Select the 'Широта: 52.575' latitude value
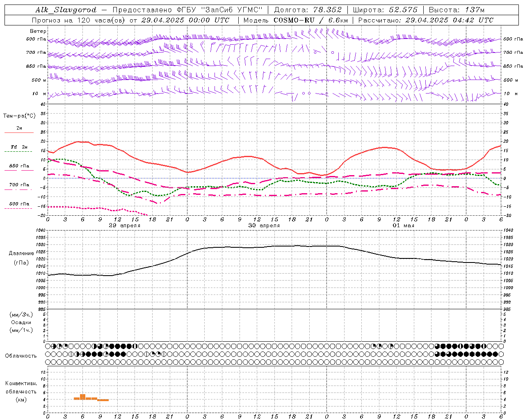The width and height of the screenshot is (525, 420). pos(385,10)
